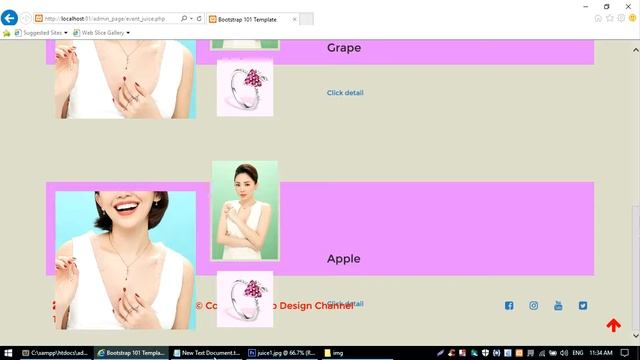Click Add to favorites bar star icon
The height and width of the screenshot is (360, 640).
7,33
